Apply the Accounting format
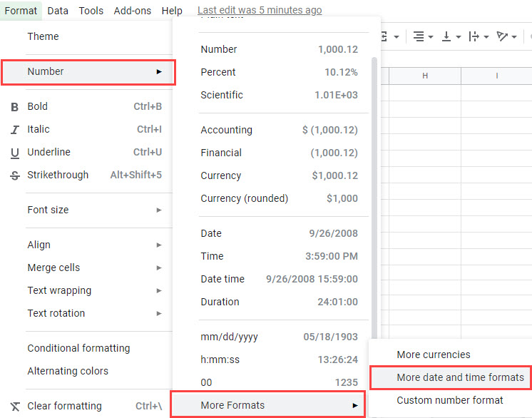 point(279,130)
